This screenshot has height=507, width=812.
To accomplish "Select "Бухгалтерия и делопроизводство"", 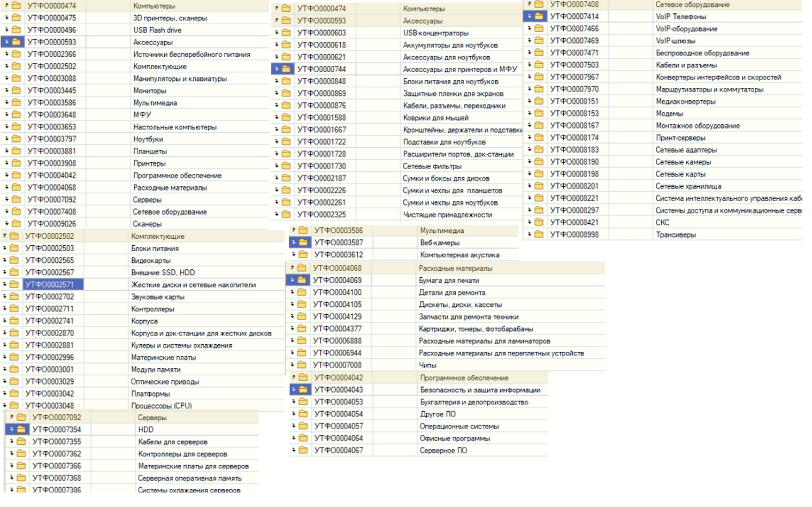I will pos(474,402).
